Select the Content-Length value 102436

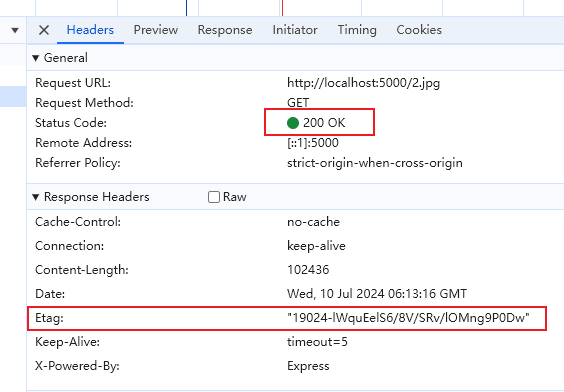[x=308, y=270]
